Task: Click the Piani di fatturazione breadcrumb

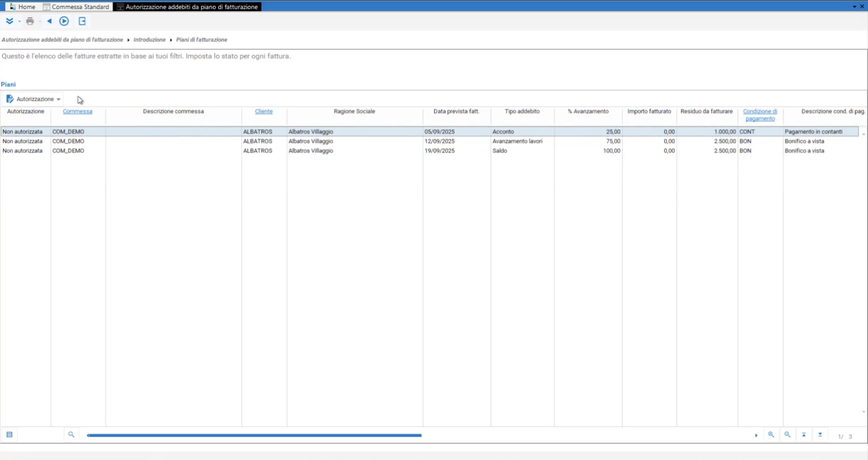Action: point(201,40)
